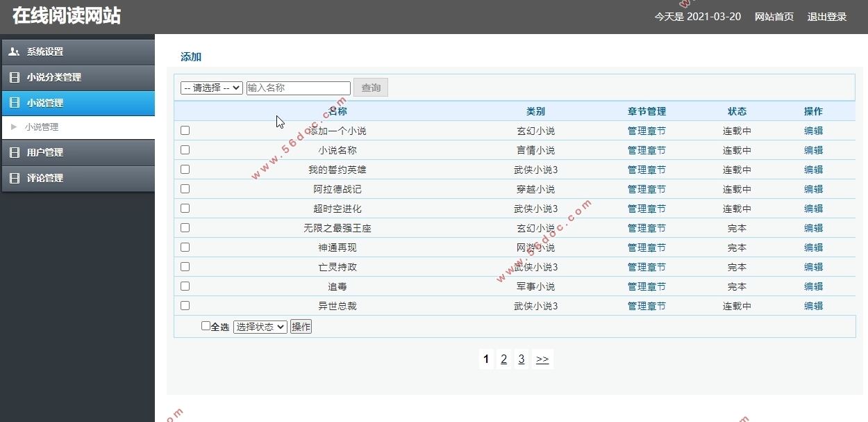
Task: Tick the 全选 select-all checkbox
Action: click(x=206, y=325)
